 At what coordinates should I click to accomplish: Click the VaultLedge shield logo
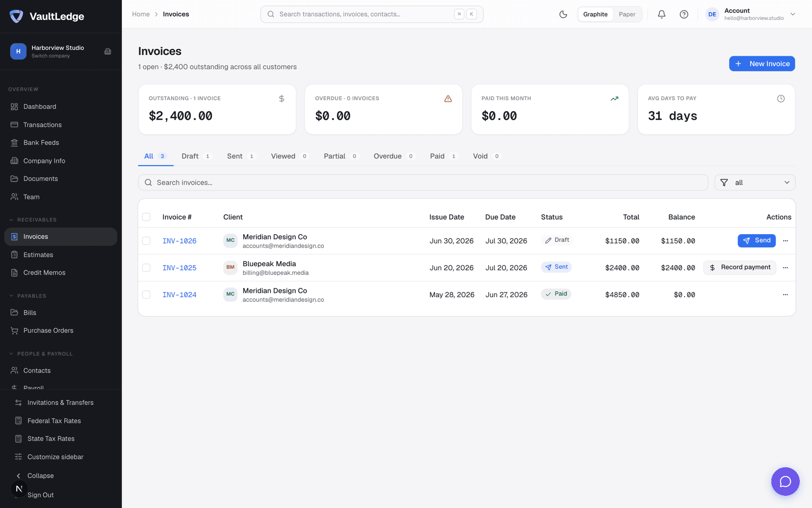16,16
